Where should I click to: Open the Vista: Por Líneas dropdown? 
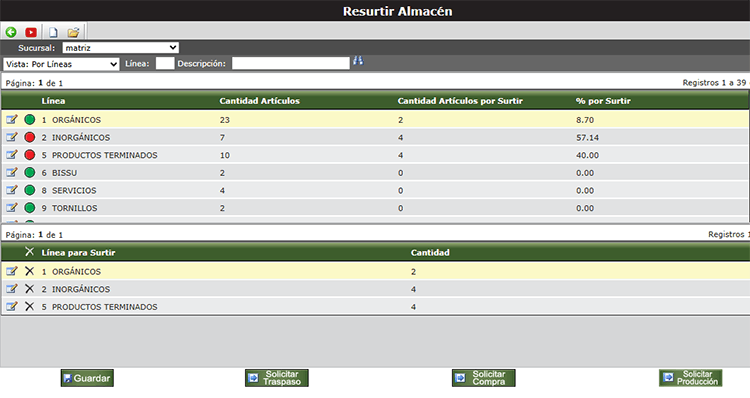coord(61,64)
